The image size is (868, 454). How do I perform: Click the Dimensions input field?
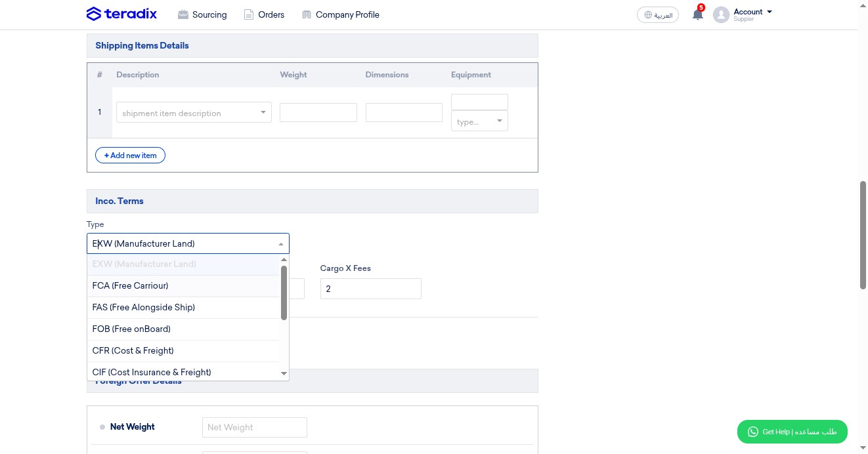click(x=404, y=112)
